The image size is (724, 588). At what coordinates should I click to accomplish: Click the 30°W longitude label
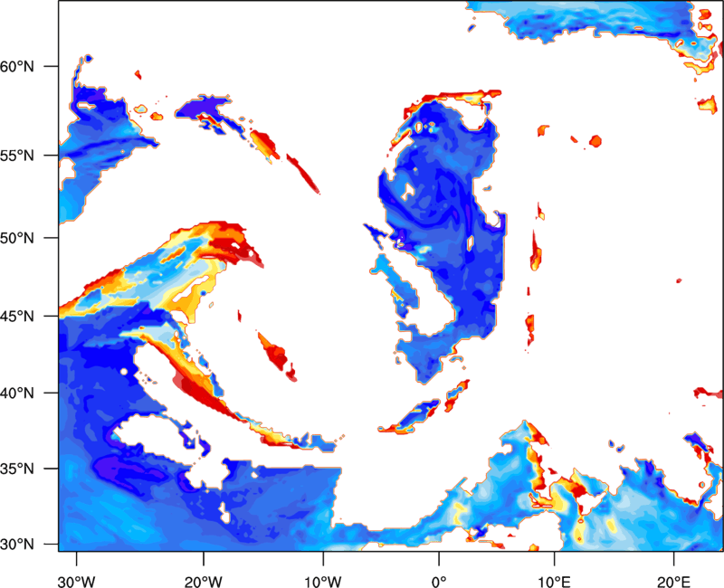pos(76,582)
